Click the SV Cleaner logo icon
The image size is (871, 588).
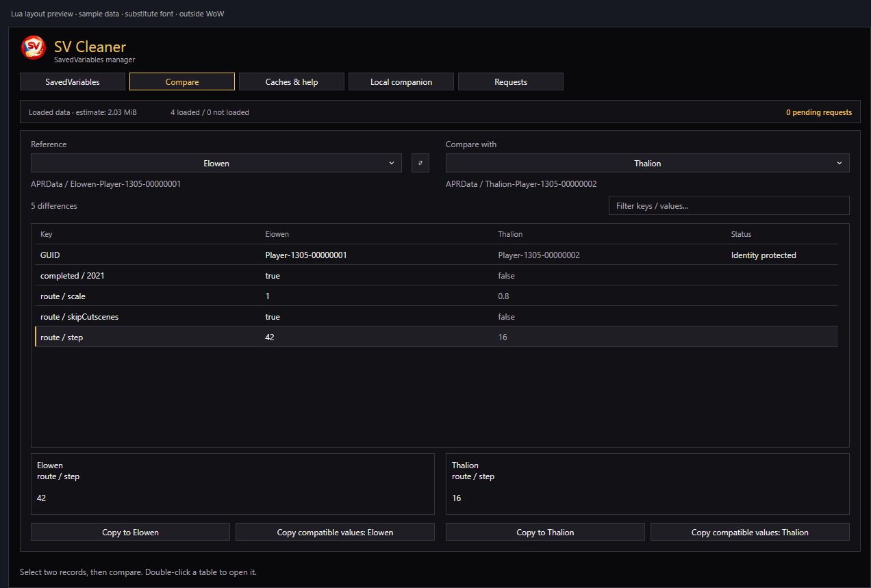pyautogui.click(x=33, y=48)
